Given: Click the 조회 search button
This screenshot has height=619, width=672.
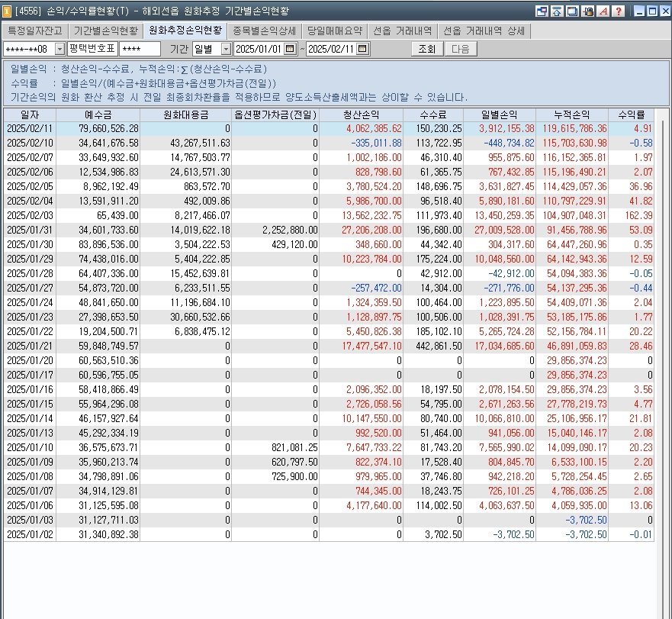Looking at the screenshot, I should pos(427,49).
